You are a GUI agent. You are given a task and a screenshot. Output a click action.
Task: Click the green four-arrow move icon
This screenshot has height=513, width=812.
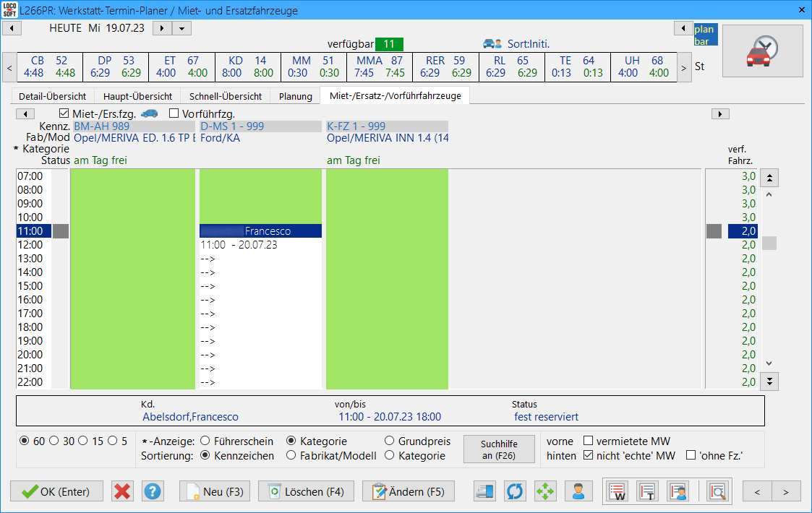(x=545, y=491)
